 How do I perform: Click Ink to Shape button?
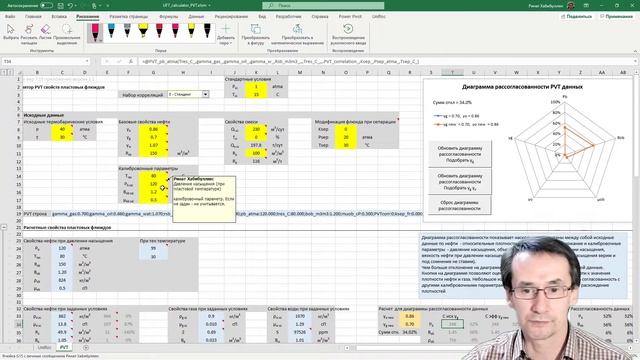(x=256, y=34)
